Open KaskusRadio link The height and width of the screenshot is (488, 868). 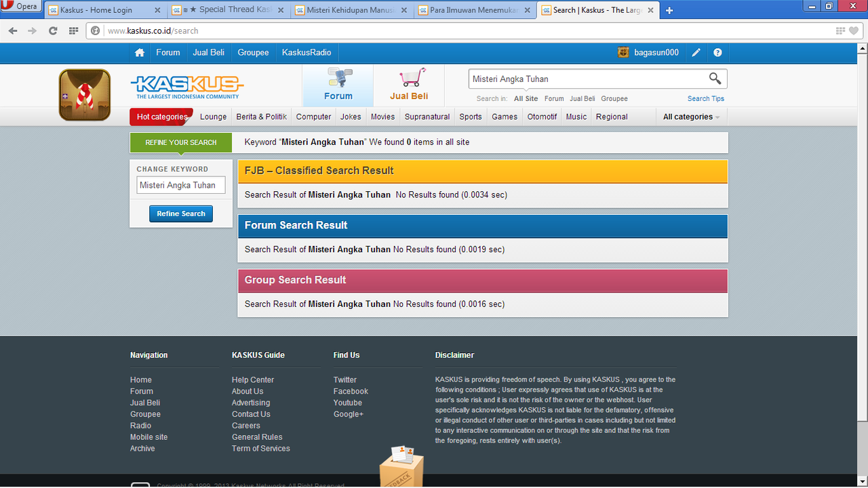307,52
